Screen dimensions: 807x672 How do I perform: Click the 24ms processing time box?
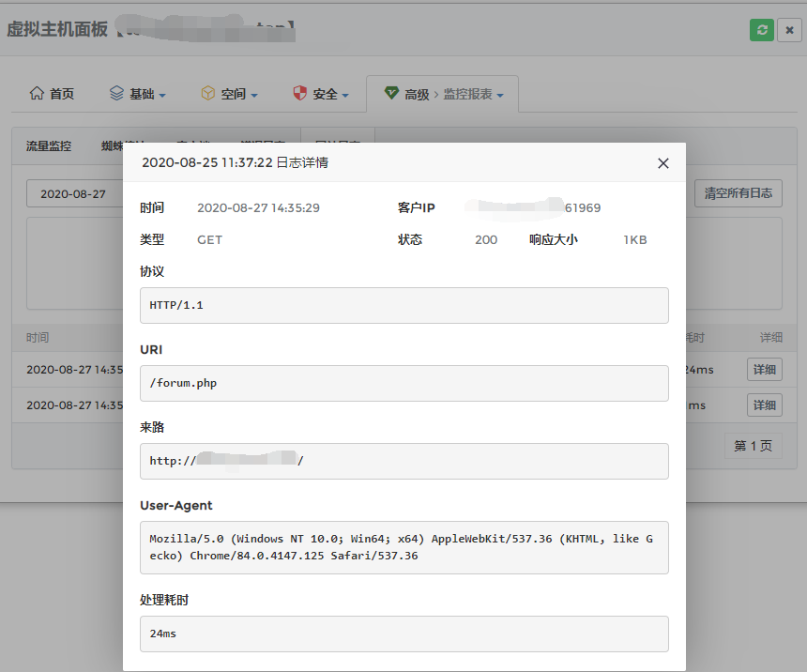click(x=404, y=634)
